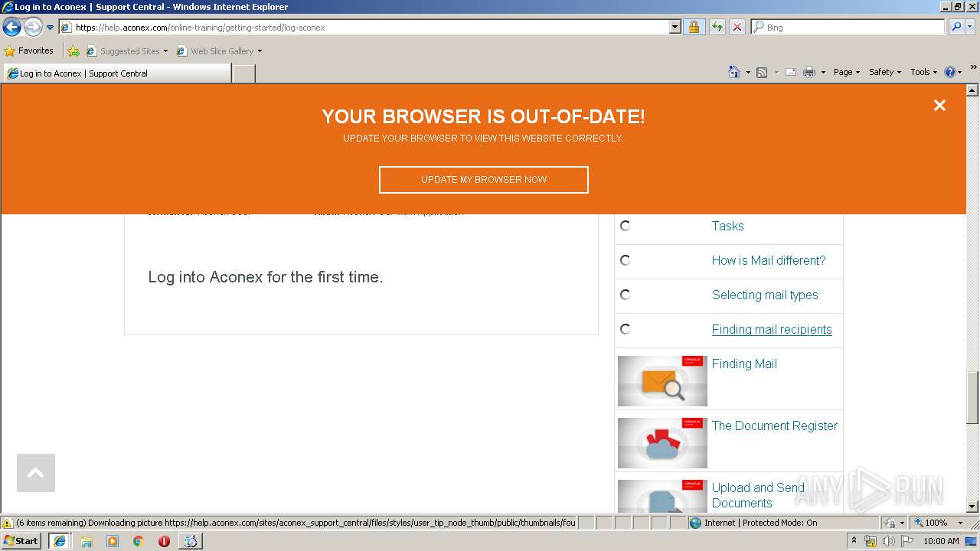Viewport: 980px width, 551px height.
Task: Close the out-of-date browser banner
Action: pos(939,106)
